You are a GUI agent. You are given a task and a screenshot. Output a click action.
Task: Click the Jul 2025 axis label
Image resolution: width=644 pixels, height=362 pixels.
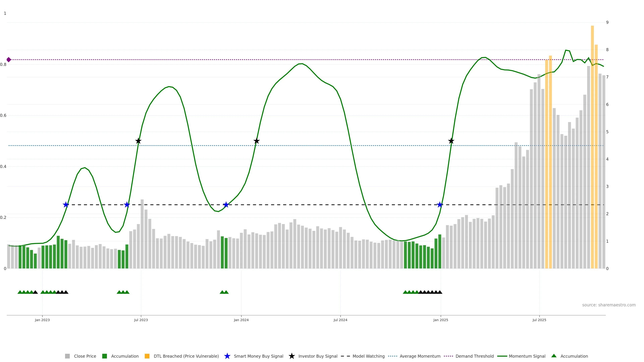point(539,320)
